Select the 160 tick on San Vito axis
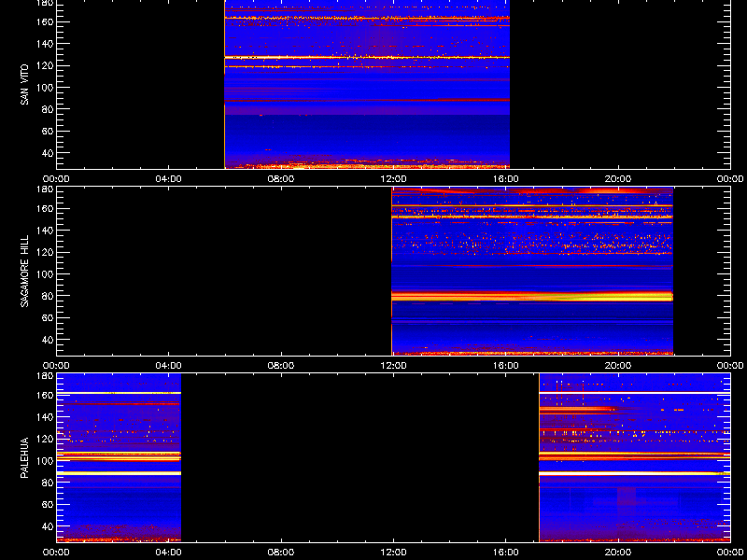 click(x=46, y=21)
